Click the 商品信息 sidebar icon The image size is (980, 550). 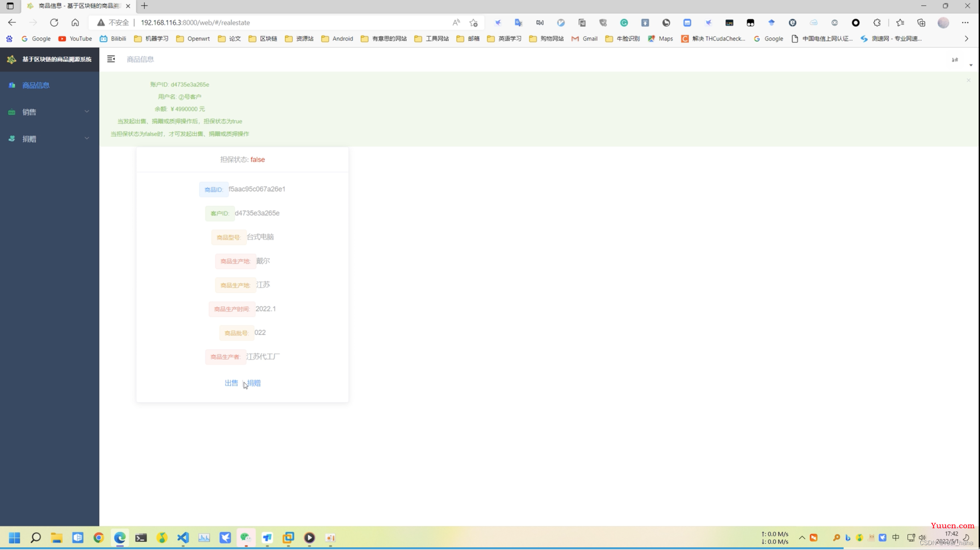tap(12, 85)
